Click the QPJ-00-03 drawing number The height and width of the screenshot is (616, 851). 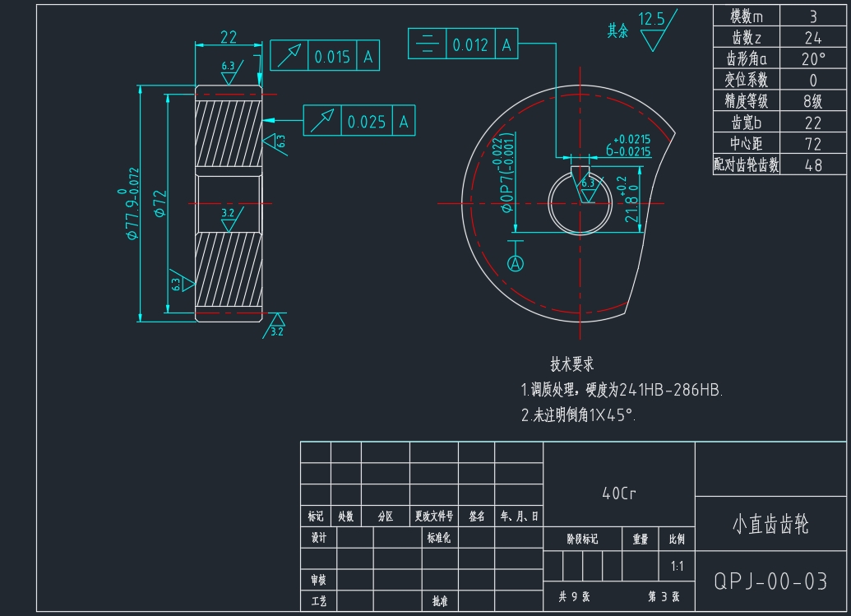[770, 581]
